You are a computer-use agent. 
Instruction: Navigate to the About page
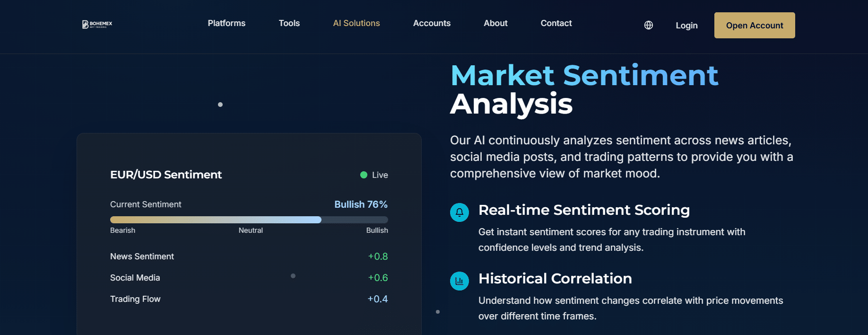[495, 23]
